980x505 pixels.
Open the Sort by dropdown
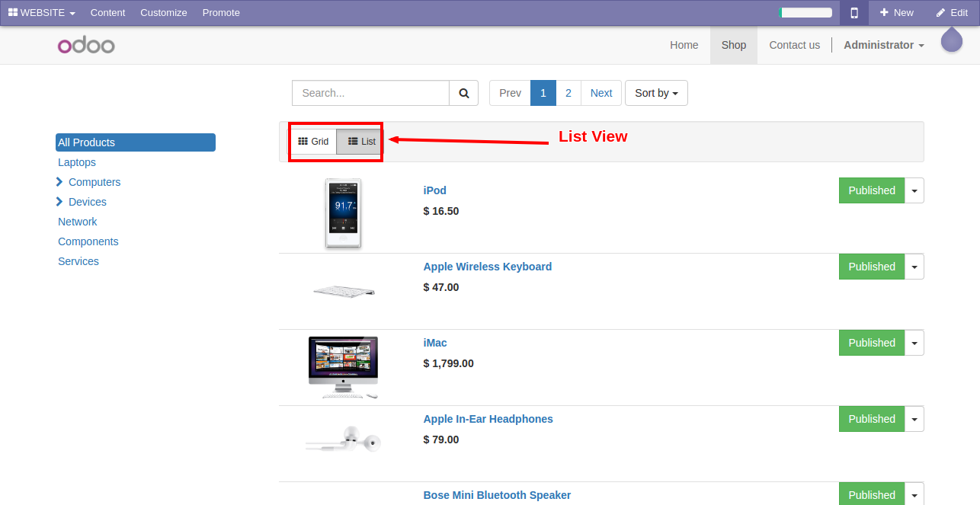click(656, 93)
